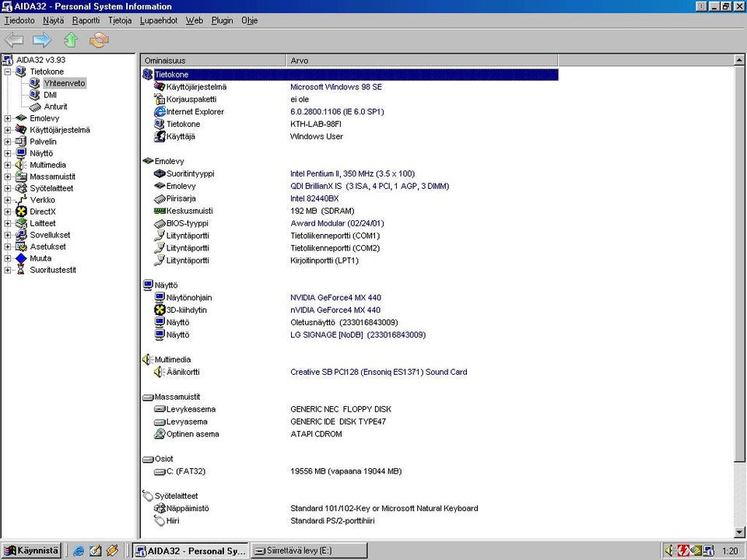747x560 pixels.
Task: Click the Emolevy motherboard icon in tree
Action: 21,118
